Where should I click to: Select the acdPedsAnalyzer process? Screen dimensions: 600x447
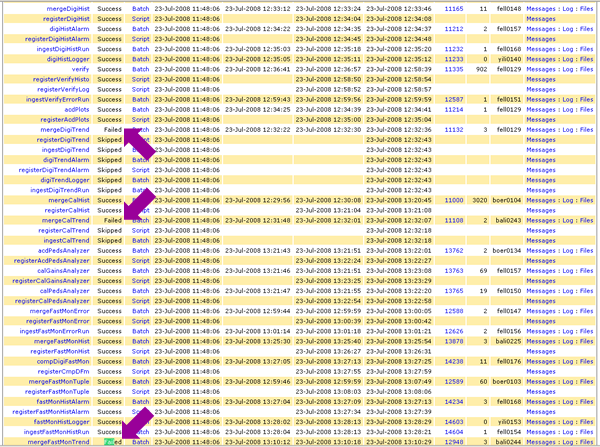tap(64, 251)
